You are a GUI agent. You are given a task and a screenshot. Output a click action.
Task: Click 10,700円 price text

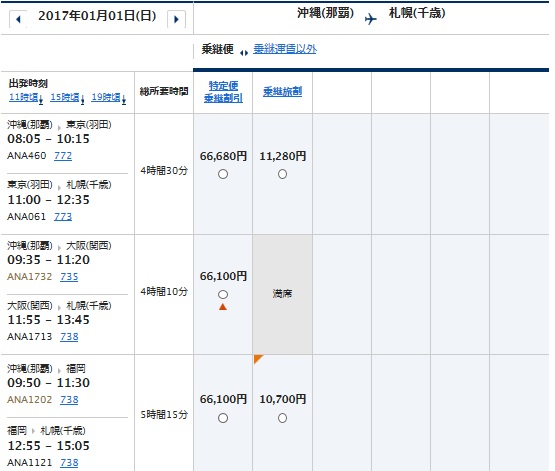(282, 400)
